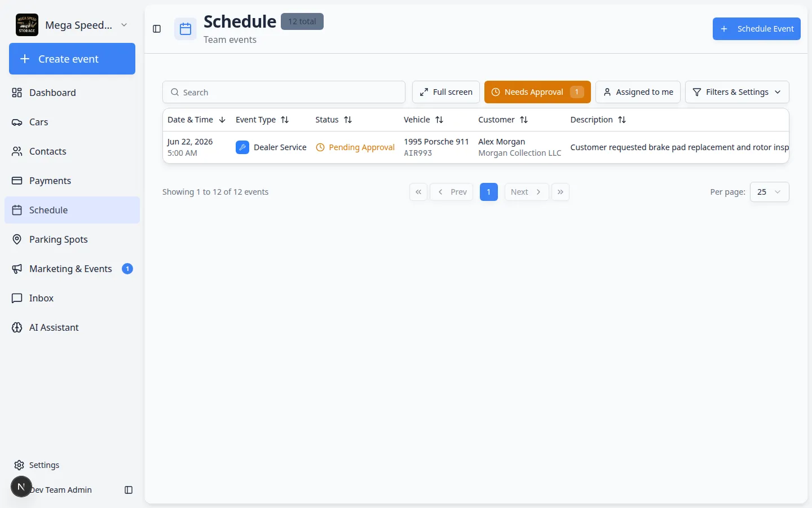Click the Morgan Collection LLC text
This screenshot has height=508, width=812.
520,153
